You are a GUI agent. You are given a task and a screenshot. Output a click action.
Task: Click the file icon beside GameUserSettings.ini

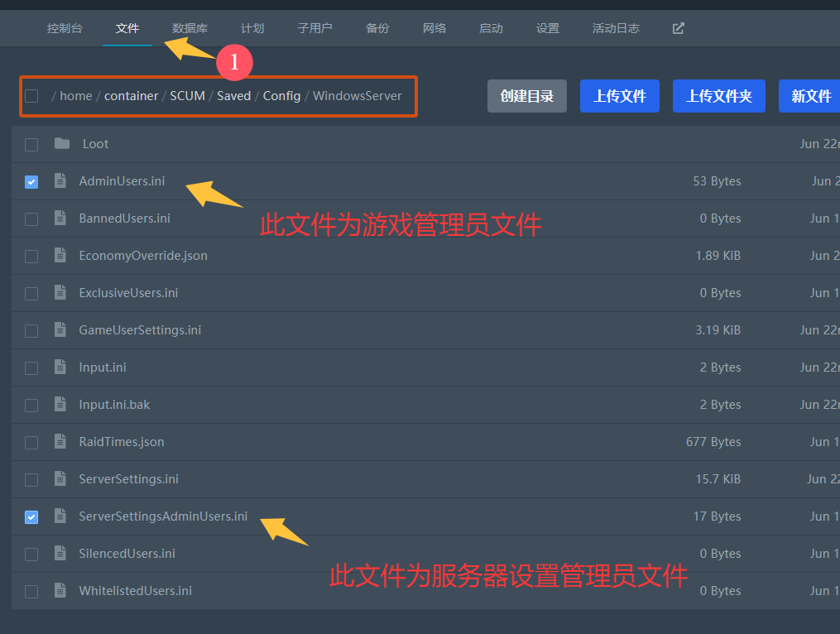point(60,329)
